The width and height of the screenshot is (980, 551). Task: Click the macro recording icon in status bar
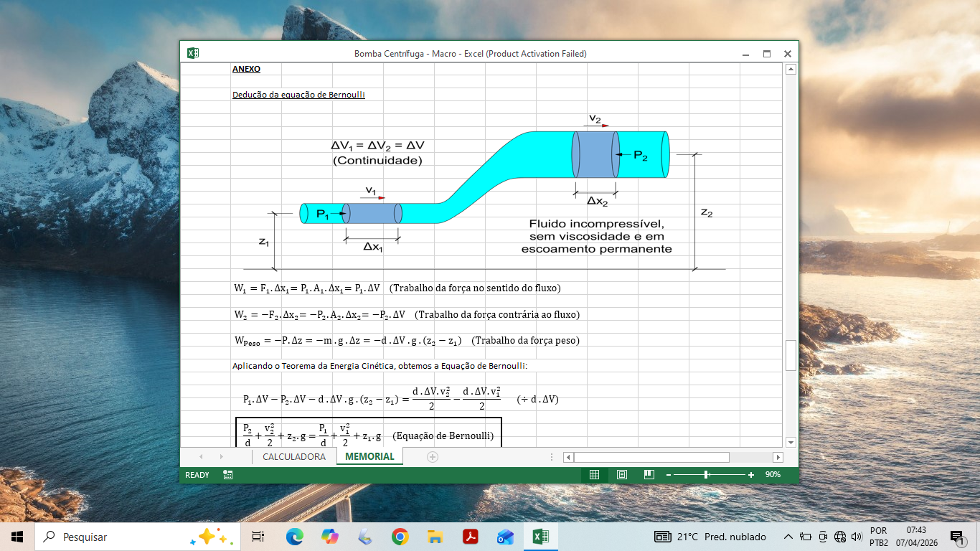pos(227,475)
